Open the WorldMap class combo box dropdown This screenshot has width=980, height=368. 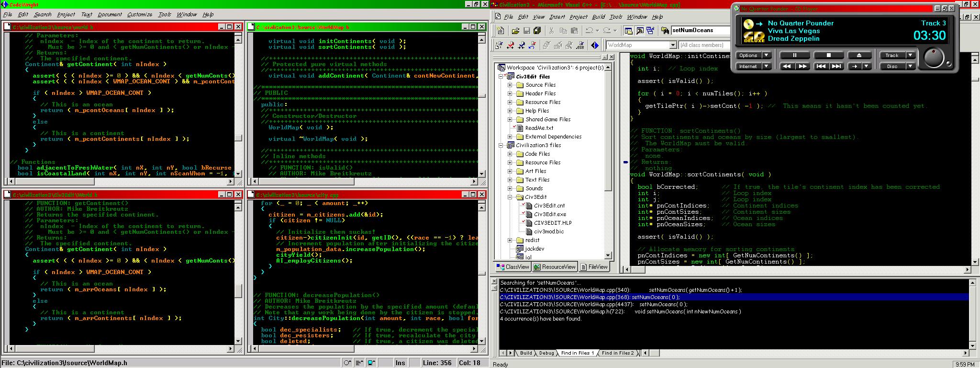[x=673, y=45]
